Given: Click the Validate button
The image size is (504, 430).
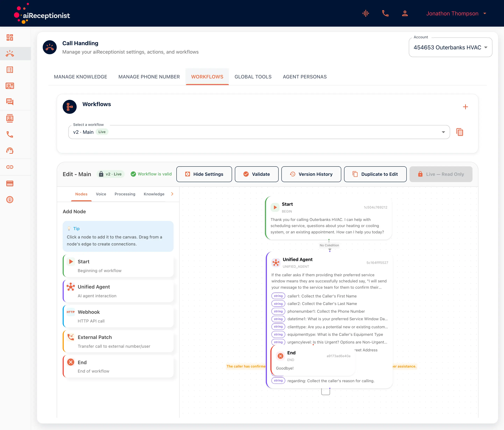Looking at the screenshot, I should coord(257,174).
